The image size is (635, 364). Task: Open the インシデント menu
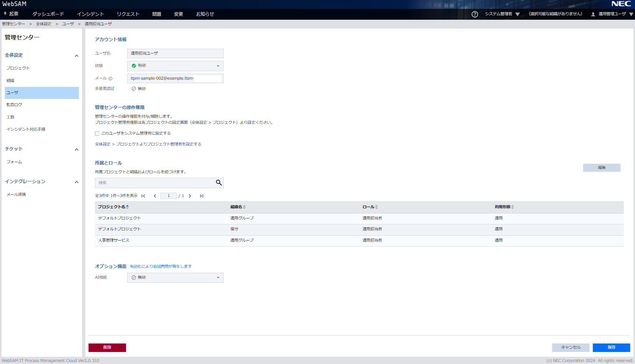(x=91, y=14)
